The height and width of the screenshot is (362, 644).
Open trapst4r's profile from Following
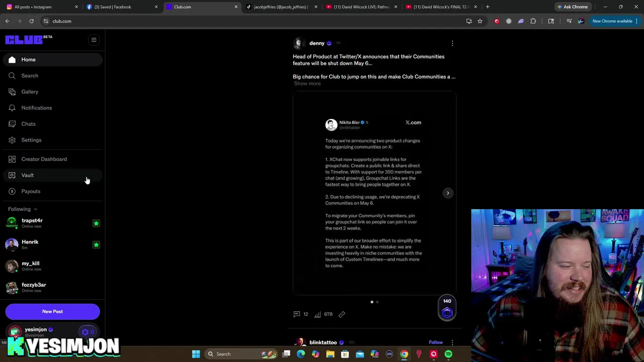pyautogui.click(x=32, y=223)
